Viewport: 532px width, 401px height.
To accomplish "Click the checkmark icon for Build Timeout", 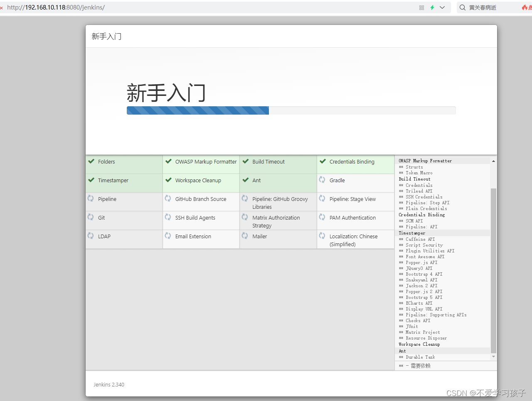I will [246, 161].
